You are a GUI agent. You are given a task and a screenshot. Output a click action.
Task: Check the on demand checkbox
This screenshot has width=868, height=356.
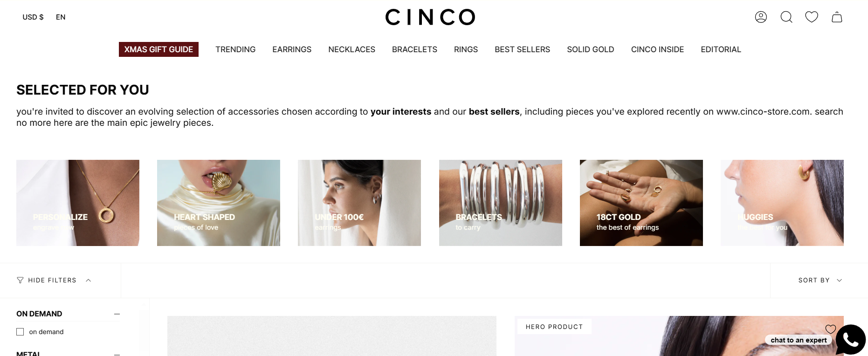coord(20,332)
